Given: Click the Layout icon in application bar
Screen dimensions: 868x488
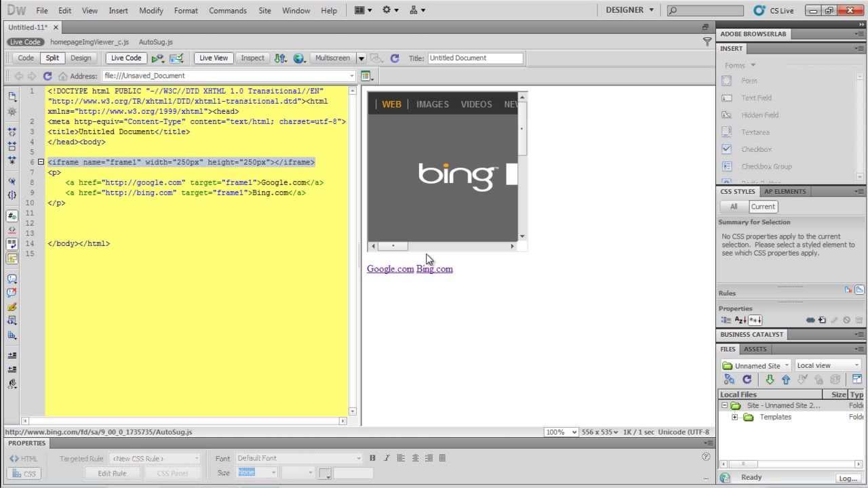Looking at the screenshot, I should (x=363, y=10).
